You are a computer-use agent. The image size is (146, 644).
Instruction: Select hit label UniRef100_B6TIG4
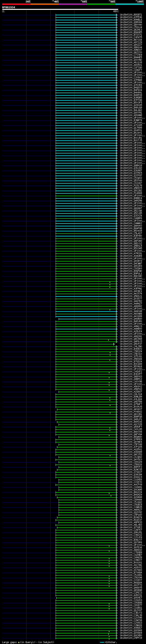click(x=131, y=40)
